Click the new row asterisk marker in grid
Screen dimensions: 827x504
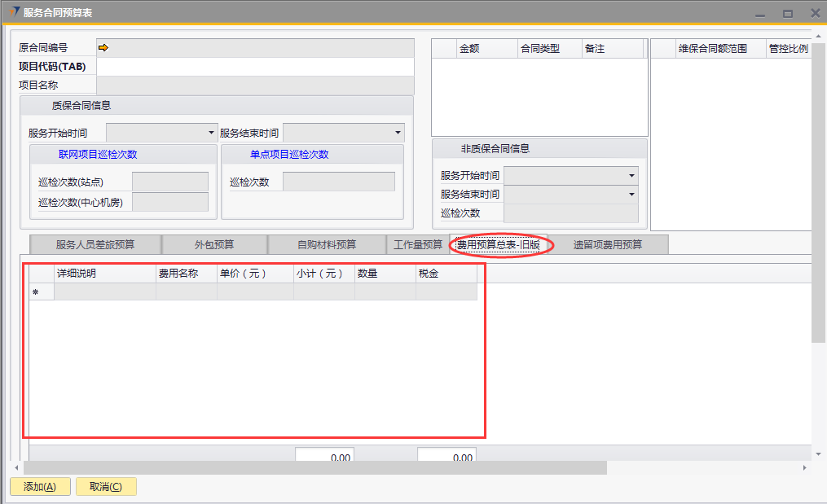pos(35,292)
